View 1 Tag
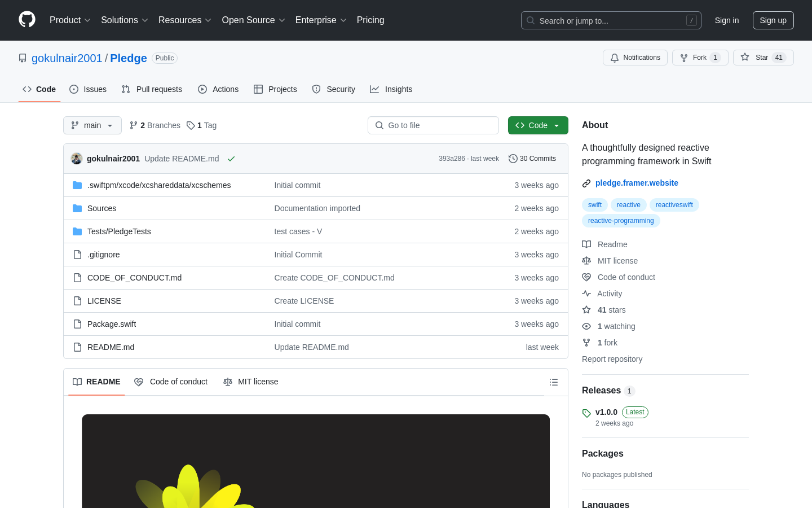812x508 pixels. pos(202,125)
